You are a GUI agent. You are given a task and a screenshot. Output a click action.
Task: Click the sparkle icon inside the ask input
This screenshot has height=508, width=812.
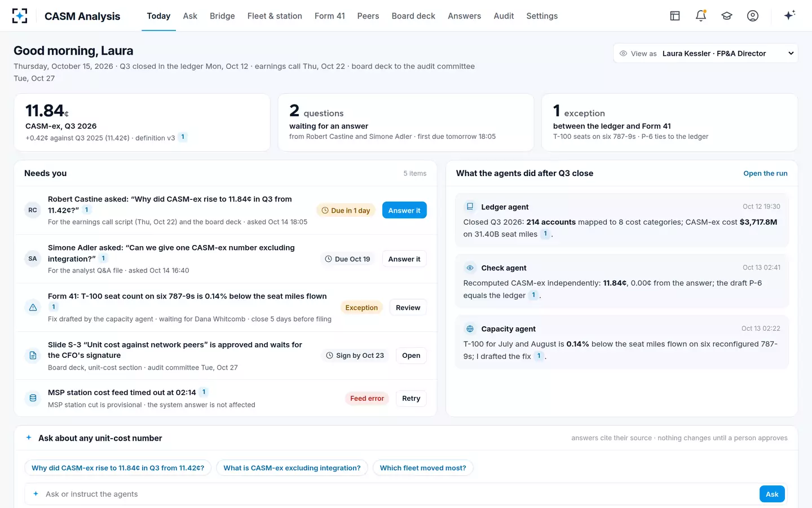36,494
